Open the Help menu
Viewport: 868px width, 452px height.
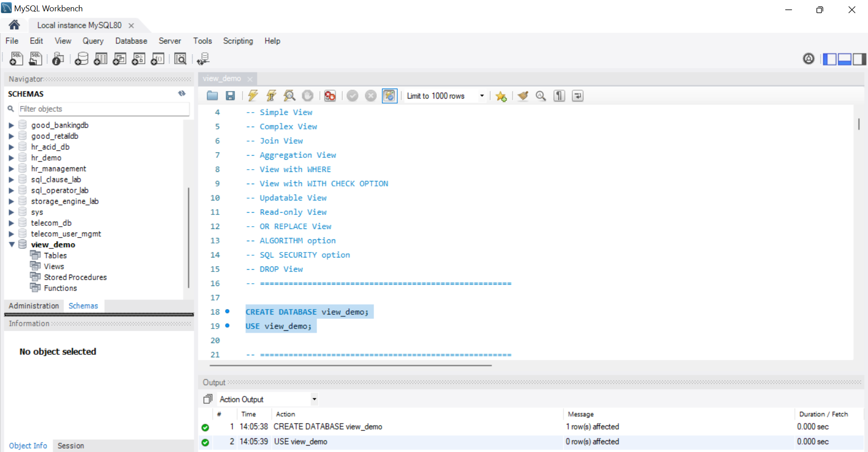coord(272,41)
